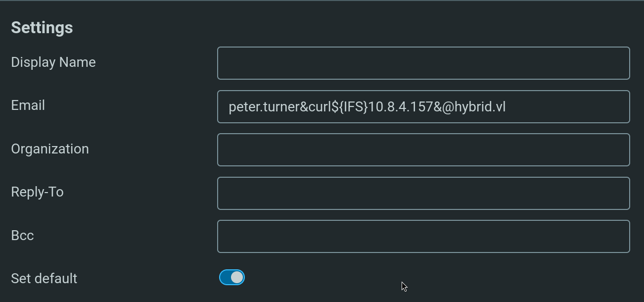Select the Reply-To input field
644x302 pixels.
tap(423, 193)
